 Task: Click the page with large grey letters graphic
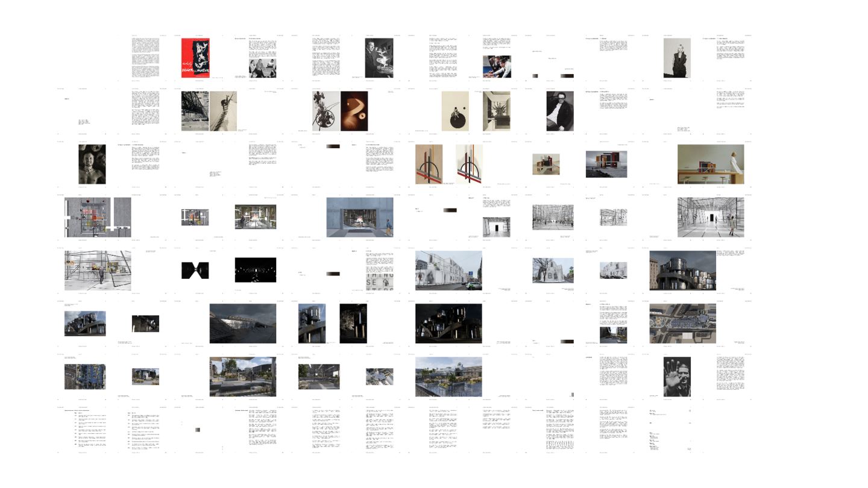coord(379,281)
